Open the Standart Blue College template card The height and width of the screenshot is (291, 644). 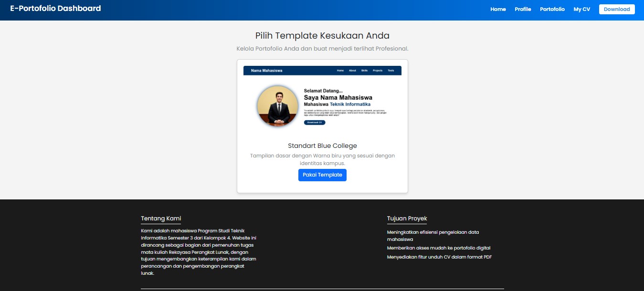[x=322, y=145]
